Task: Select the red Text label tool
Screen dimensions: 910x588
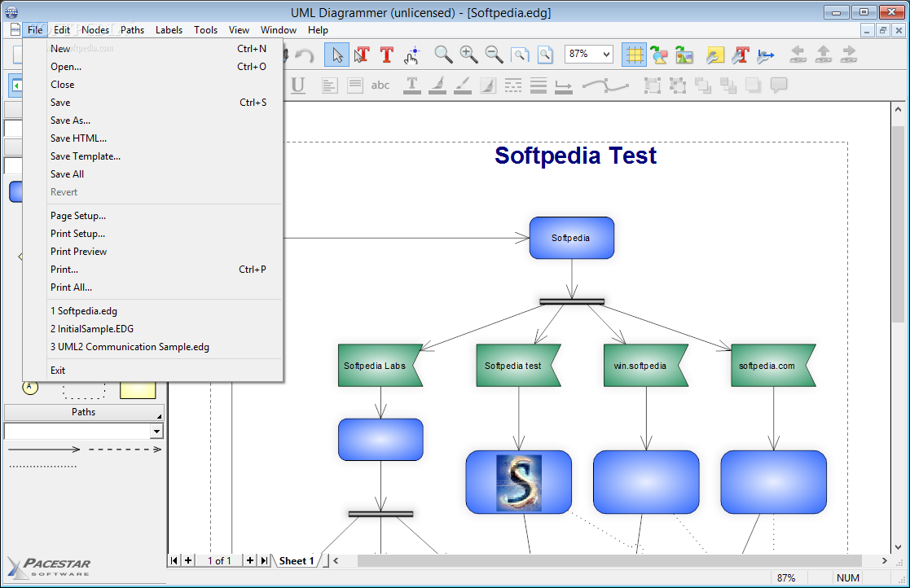Action: (x=386, y=55)
